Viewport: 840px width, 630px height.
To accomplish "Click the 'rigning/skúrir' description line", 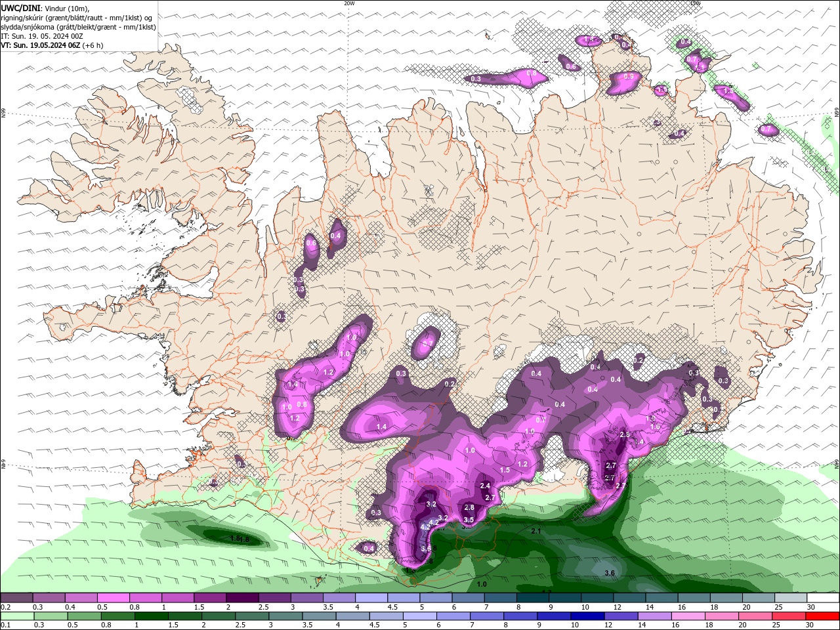I will pos(76,18).
